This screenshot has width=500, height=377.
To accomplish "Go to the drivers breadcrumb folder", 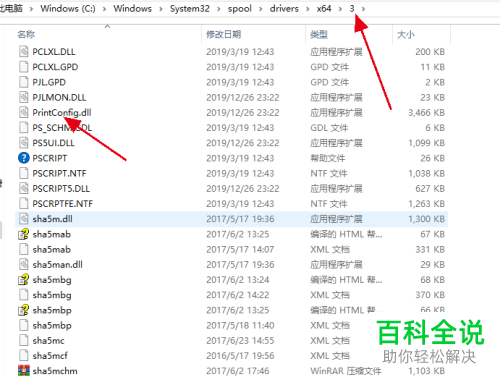I will [284, 8].
